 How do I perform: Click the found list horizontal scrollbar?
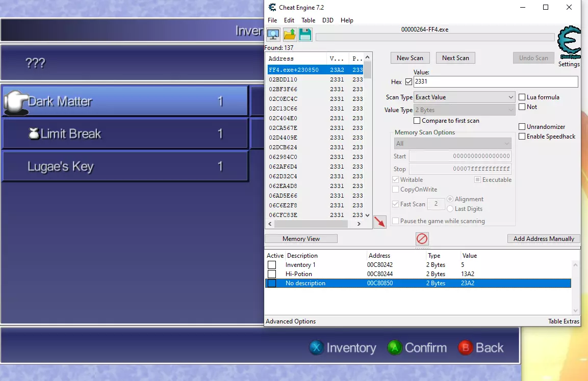311,224
